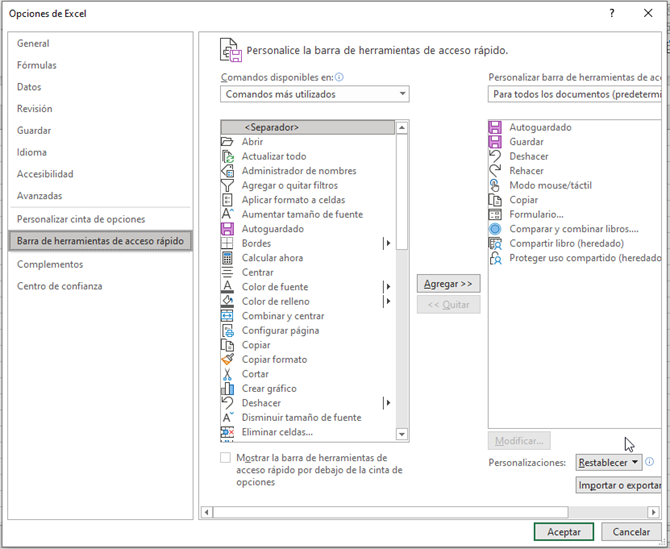Click the Configurar página icon
The image size is (670, 549).
pyautogui.click(x=227, y=331)
